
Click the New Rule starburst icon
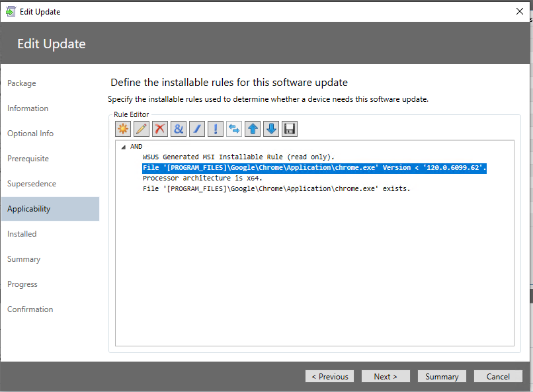[x=123, y=129]
